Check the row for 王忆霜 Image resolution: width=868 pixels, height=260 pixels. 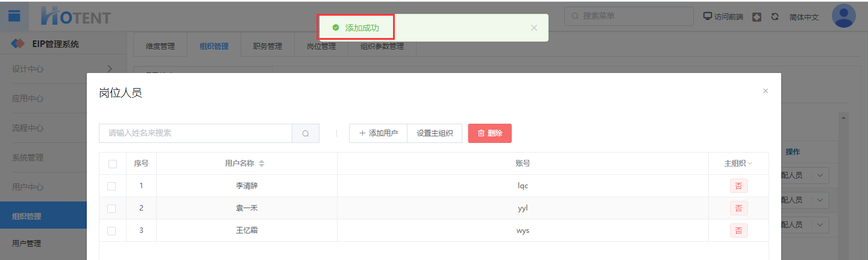pos(112,230)
